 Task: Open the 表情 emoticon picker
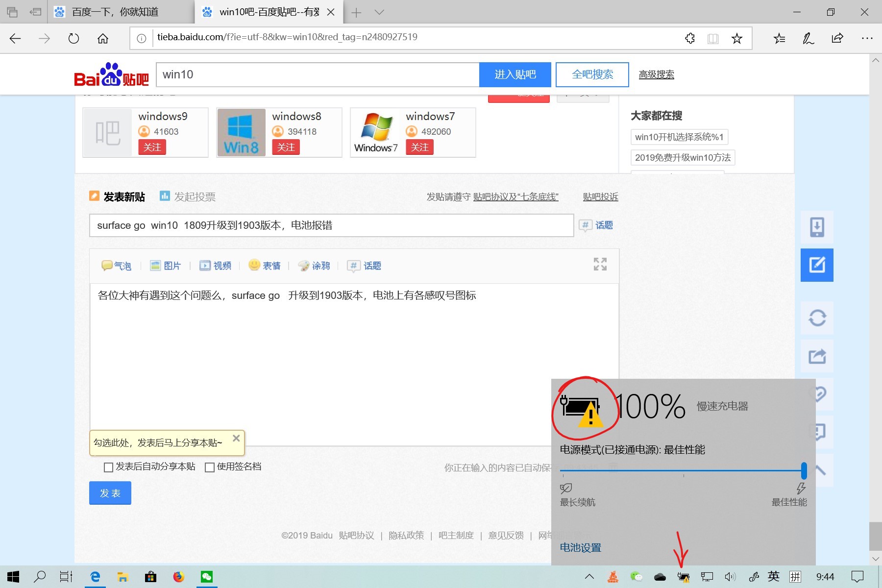pos(265,266)
